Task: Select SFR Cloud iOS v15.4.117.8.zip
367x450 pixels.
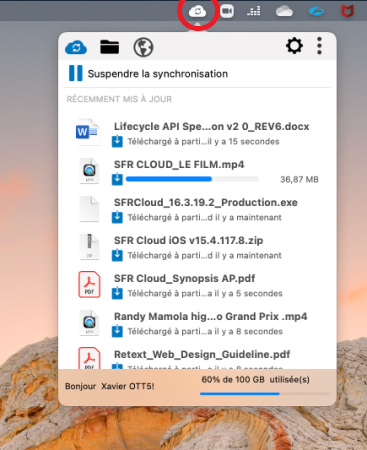Action: pos(188,241)
